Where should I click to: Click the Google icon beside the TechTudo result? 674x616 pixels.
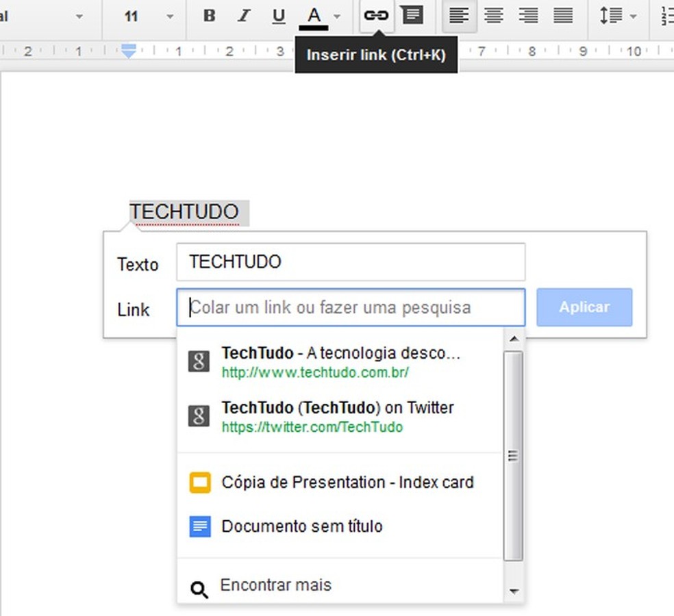[x=198, y=361]
